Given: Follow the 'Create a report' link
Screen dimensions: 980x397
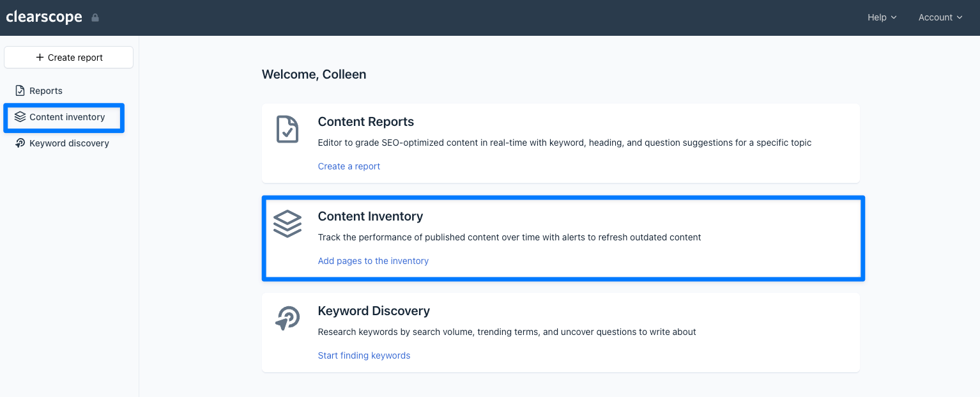Looking at the screenshot, I should [349, 166].
